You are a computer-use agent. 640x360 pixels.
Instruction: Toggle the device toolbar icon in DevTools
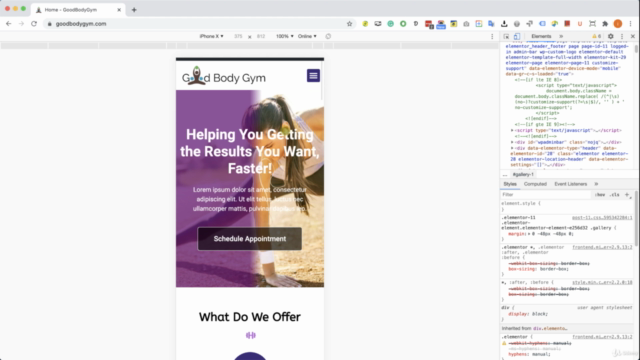click(517, 36)
